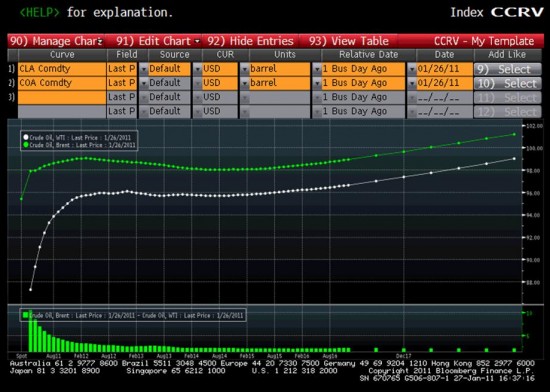Click the 102.00 y-axis label
550x392 pixels.
[534, 126]
